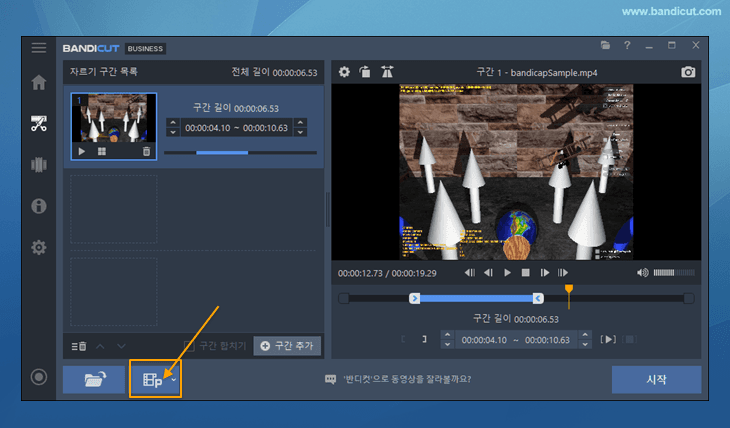This screenshot has height=428, width=730.
Task: Click the flip video icon above preview
Action: pyautogui.click(x=387, y=72)
